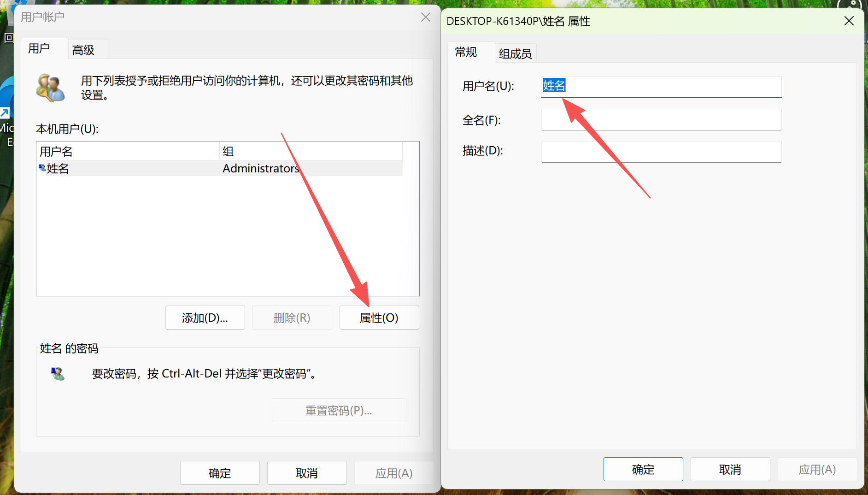Screen dimensions: 868x495
Task: Close the 姓名 属性 properties window
Action: pyautogui.click(x=849, y=21)
